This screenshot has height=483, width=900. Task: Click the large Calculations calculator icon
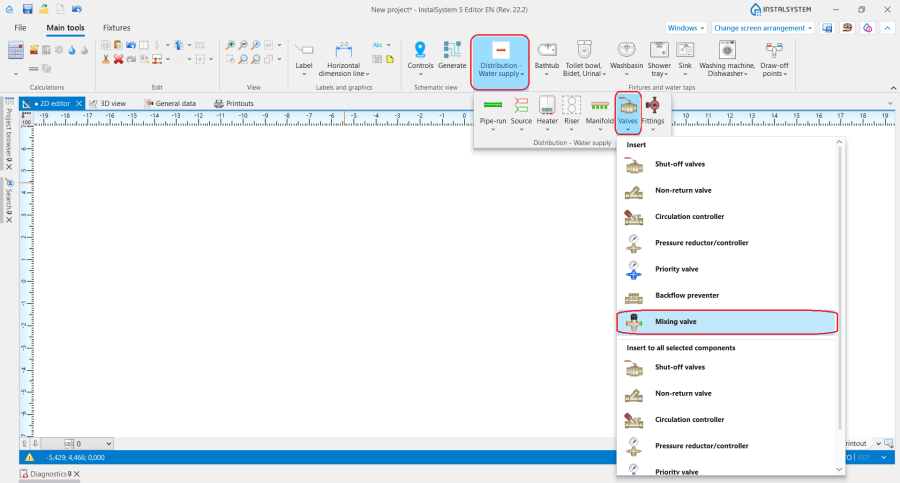[15, 51]
